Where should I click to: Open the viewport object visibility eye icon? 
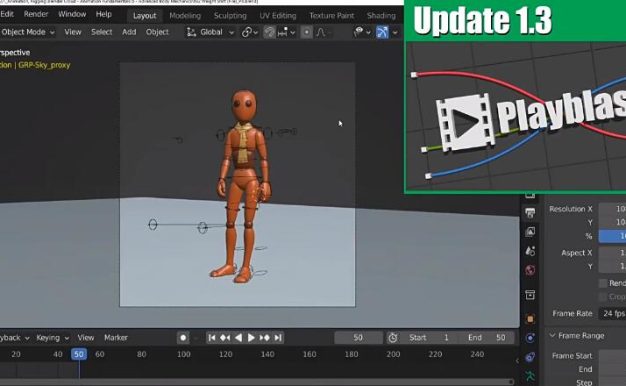[359, 32]
